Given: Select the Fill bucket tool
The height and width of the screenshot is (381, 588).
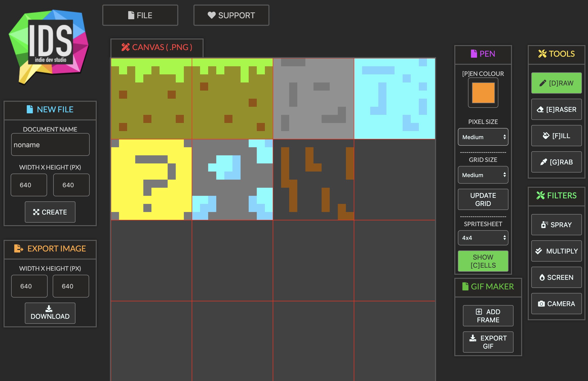Looking at the screenshot, I should [556, 136].
